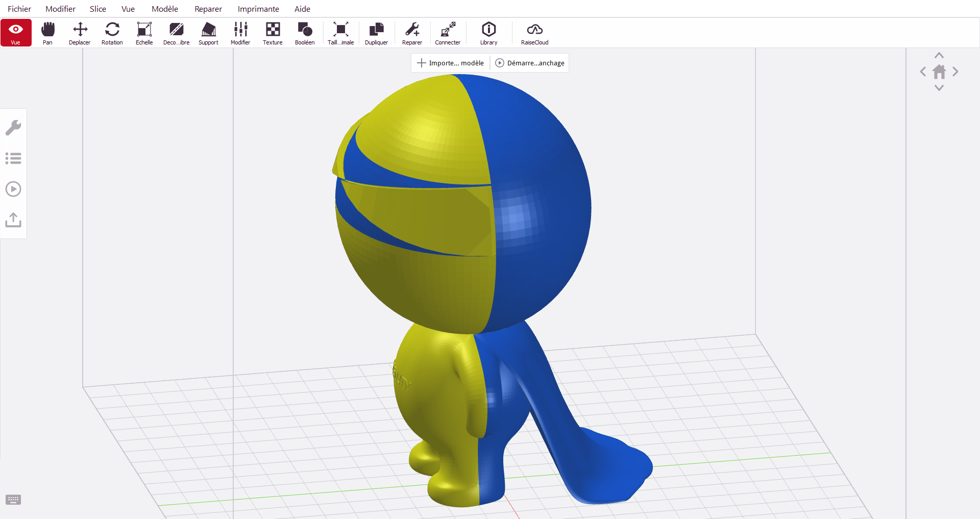Open the Echelle scaling tool
Screen dimensions: 980x519
[144, 32]
